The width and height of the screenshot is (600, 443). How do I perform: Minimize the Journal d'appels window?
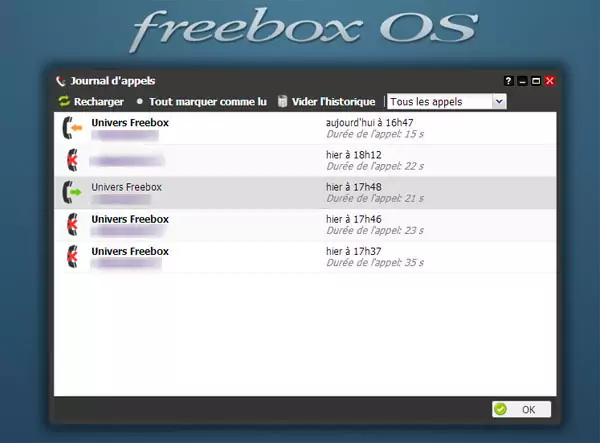[x=522, y=81]
